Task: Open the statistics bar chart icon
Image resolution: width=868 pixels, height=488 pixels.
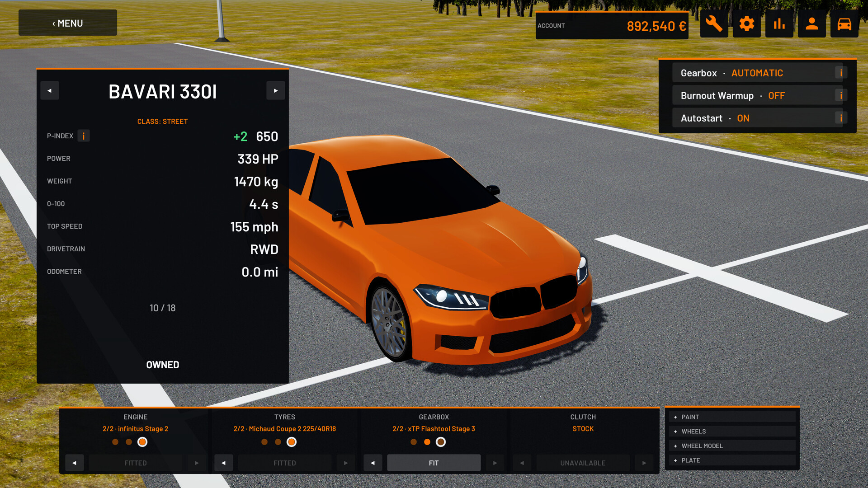Action: point(779,23)
